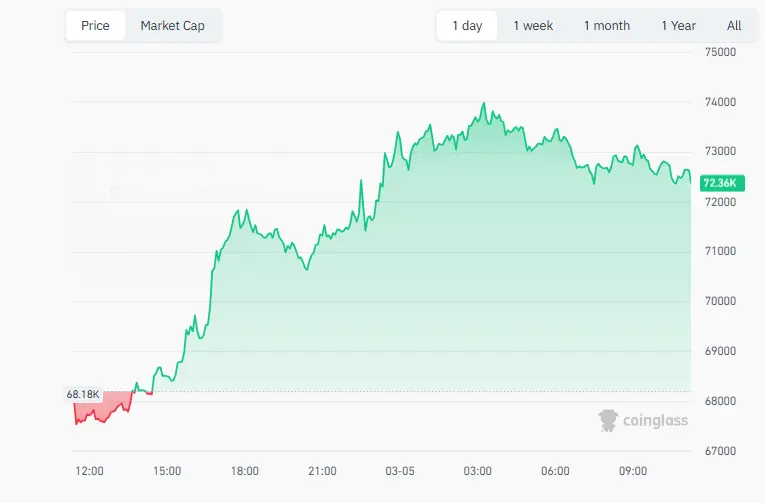Choose the 1 month time range

click(x=607, y=26)
